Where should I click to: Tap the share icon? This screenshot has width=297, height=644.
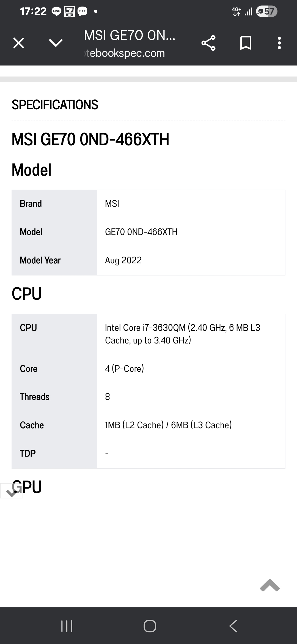click(208, 43)
